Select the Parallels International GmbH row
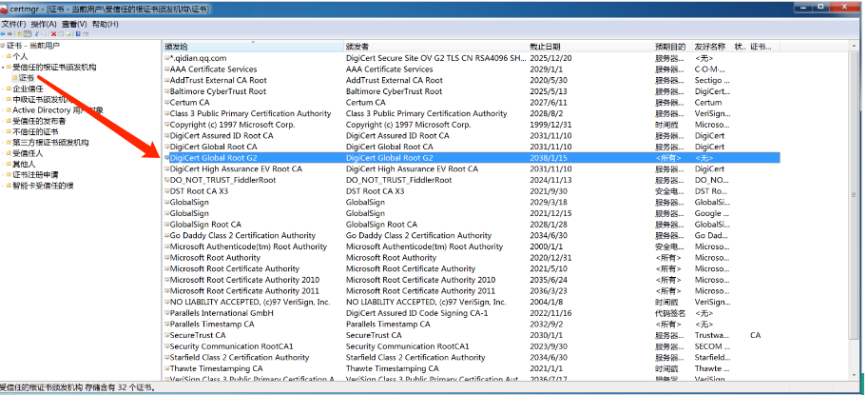868x395 pixels. point(472,313)
